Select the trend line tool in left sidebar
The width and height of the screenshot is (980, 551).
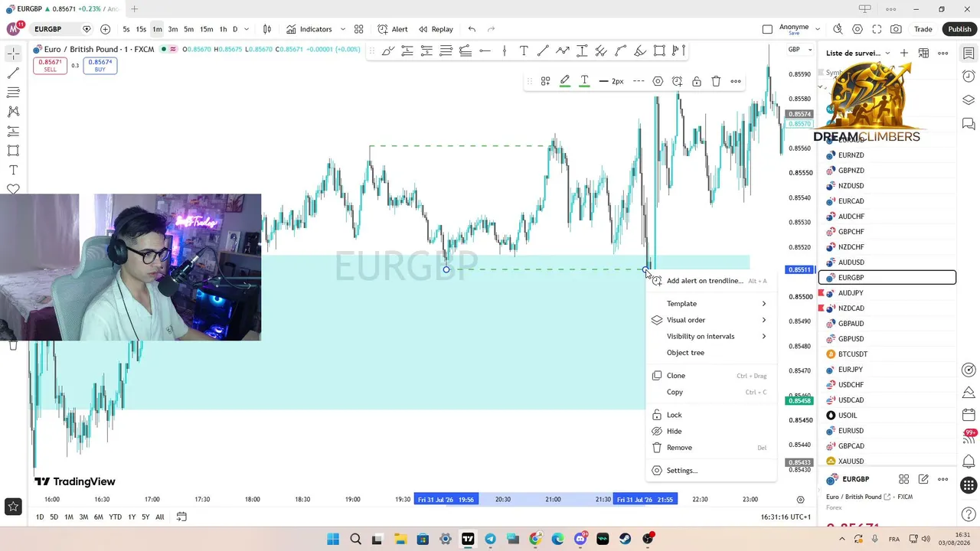click(13, 73)
